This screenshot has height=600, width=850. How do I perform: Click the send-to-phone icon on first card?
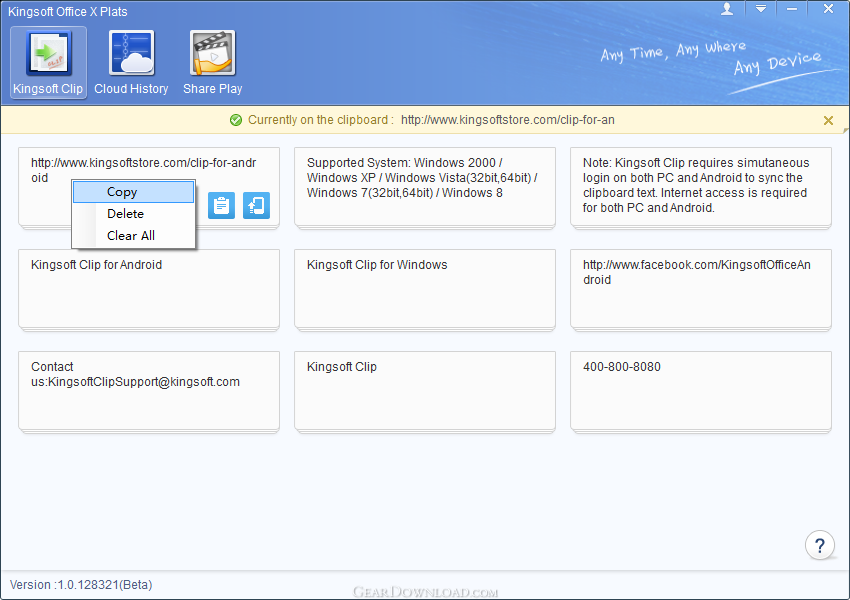(256, 205)
